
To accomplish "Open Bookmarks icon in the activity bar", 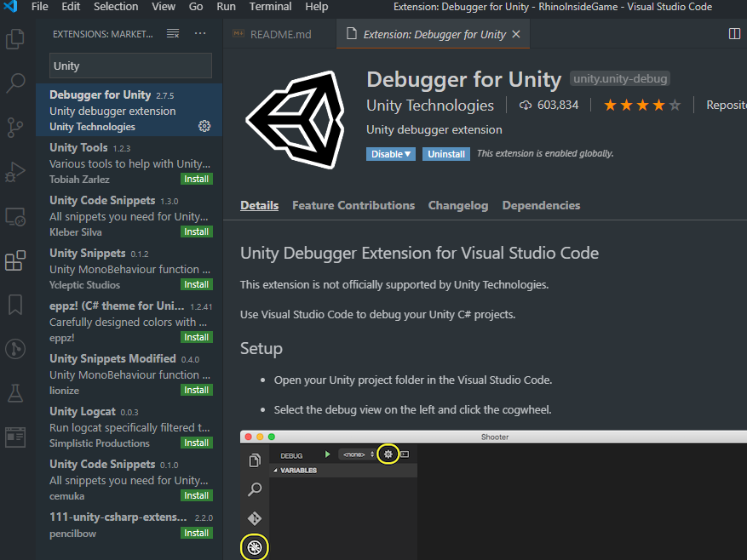I will tap(15, 305).
